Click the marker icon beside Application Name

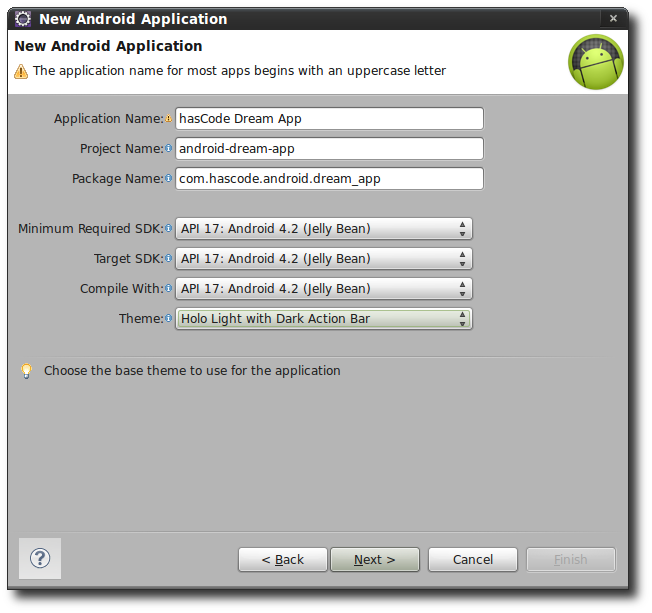pyautogui.click(x=168, y=119)
